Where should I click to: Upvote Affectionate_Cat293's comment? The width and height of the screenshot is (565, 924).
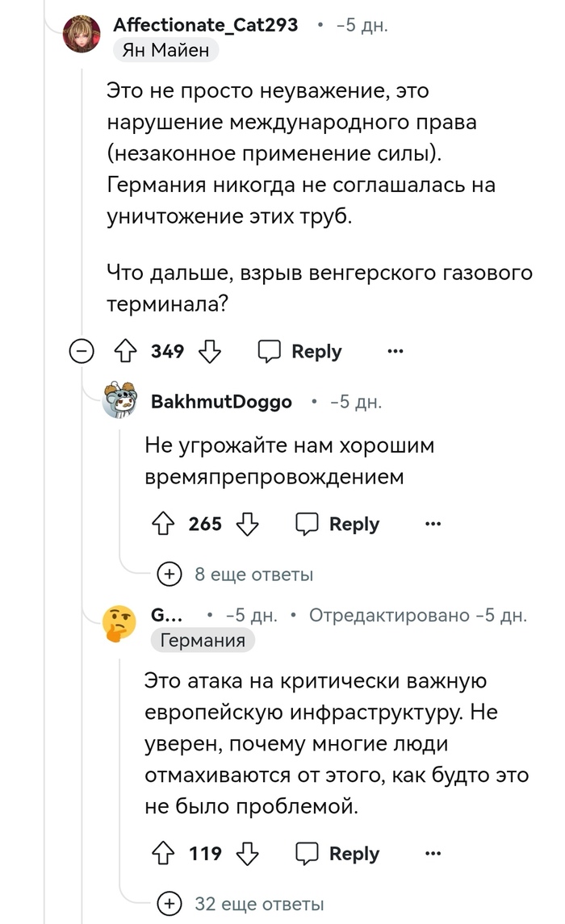click(x=125, y=352)
